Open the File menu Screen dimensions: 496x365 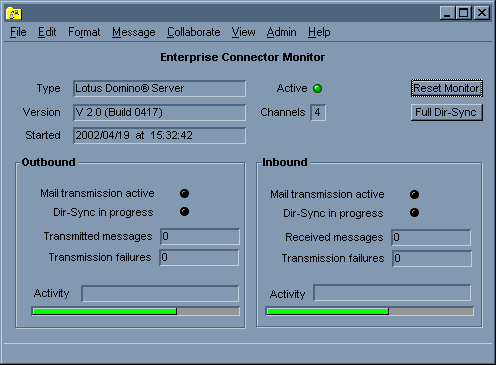tap(18, 32)
